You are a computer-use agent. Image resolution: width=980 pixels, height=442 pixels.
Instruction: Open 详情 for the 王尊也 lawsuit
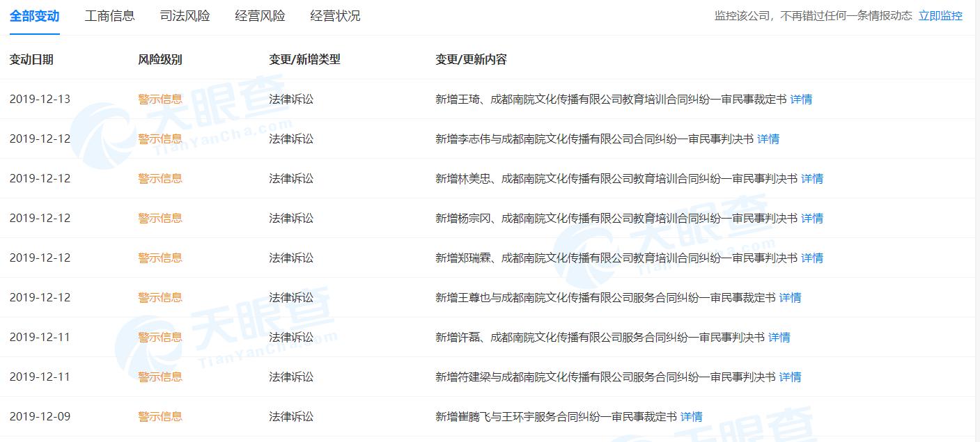point(790,298)
